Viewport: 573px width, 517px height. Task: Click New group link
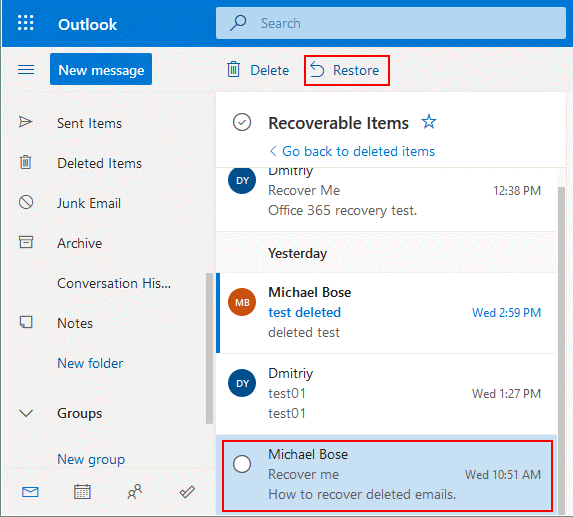(91, 459)
